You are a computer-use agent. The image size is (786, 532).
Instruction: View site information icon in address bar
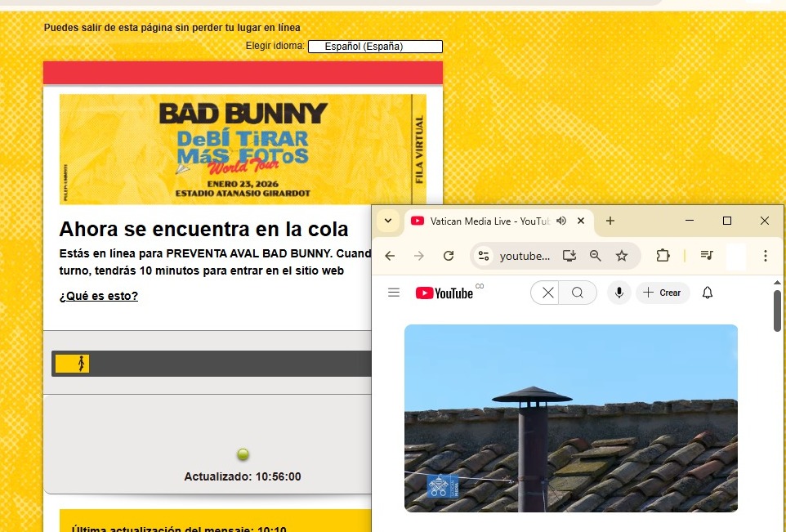[483, 256]
